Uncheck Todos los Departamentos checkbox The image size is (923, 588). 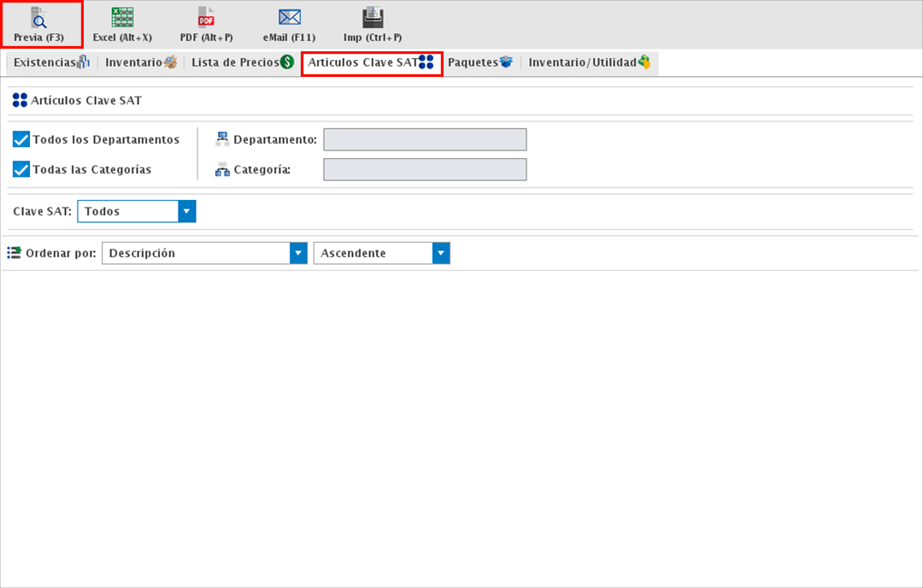pos(21,139)
